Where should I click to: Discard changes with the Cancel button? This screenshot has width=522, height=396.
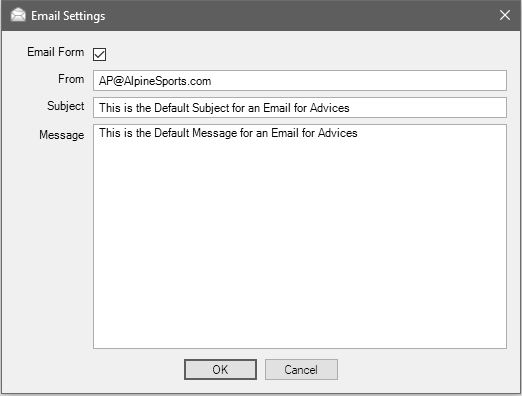click(x=301, y=369)
